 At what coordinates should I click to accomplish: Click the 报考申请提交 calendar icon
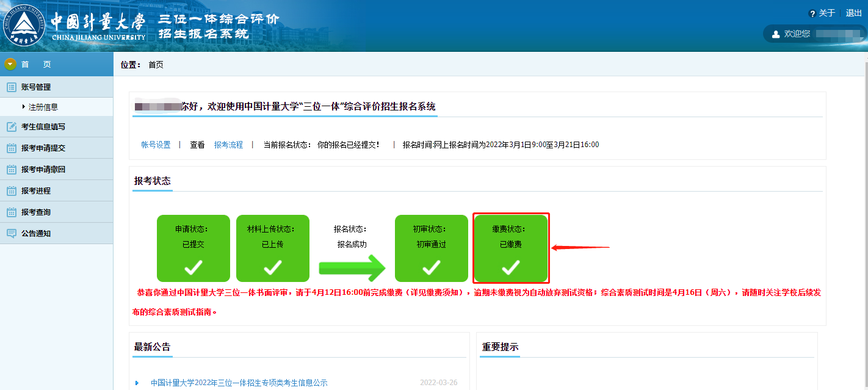click(11, 148)
